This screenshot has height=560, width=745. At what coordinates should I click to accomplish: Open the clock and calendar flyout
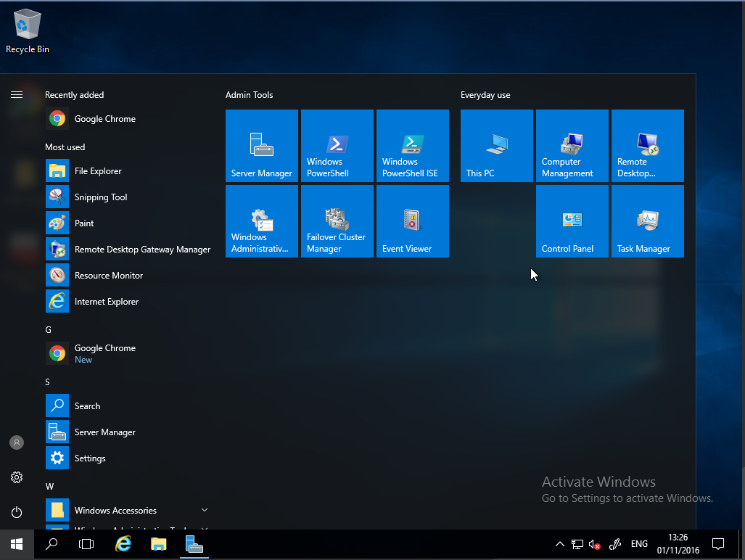click(678, 544)
